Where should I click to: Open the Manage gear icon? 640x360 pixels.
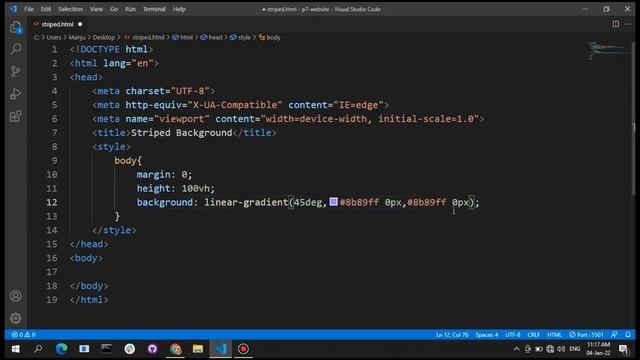click(x=16, y=318)
